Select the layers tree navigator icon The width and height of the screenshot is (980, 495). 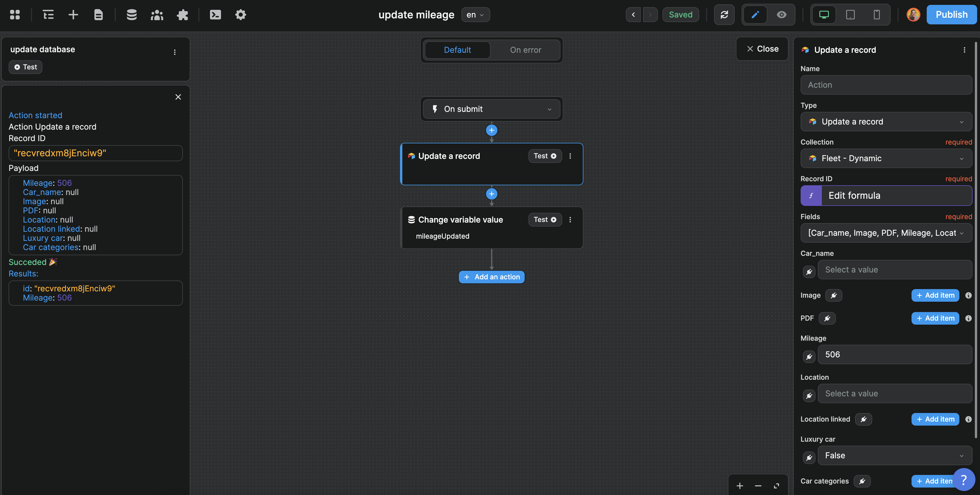pos(49,14)
